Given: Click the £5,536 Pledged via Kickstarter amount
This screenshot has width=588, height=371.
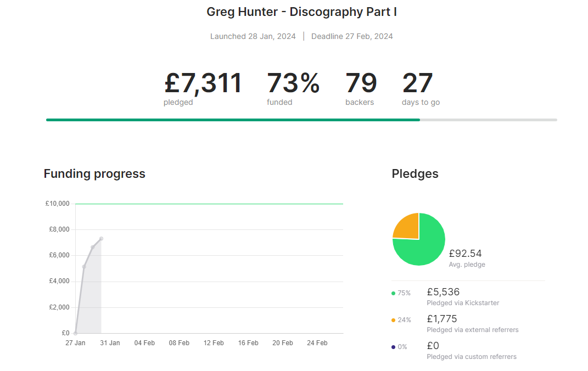Looking at the screenshot, I should coord(443,292).
